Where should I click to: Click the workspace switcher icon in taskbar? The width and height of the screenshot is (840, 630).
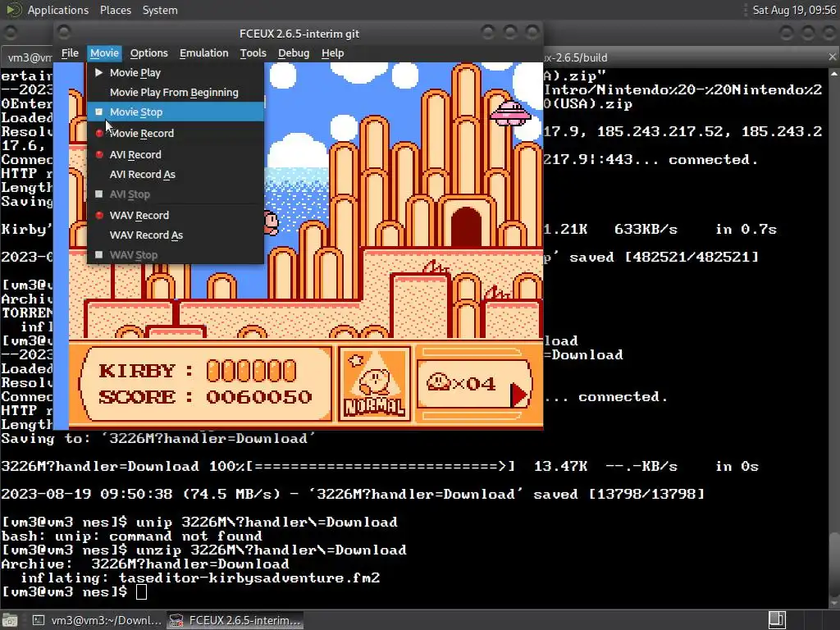coord(777,620)
